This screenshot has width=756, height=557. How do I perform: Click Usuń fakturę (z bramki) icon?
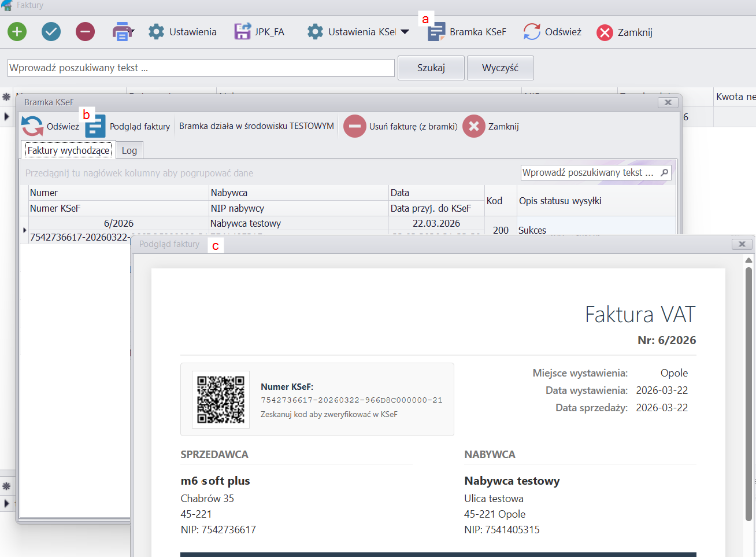(x=355, y=126)
